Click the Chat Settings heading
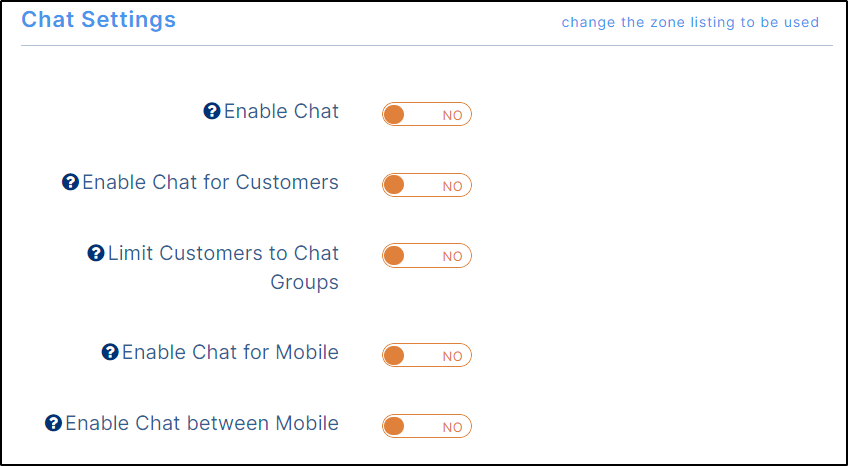Screen dimensions: 848x466 (x=98, y=19)
